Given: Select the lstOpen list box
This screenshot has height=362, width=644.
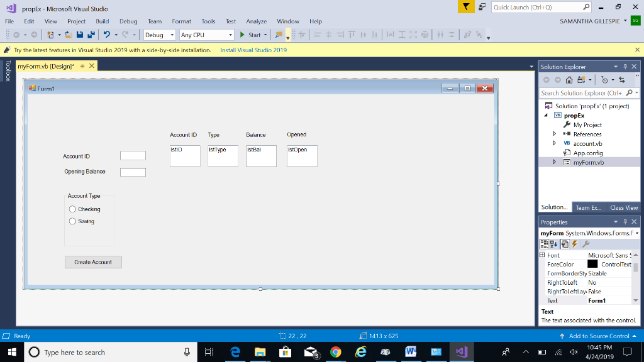Looking at the screenshot, I should pos(303,156).
